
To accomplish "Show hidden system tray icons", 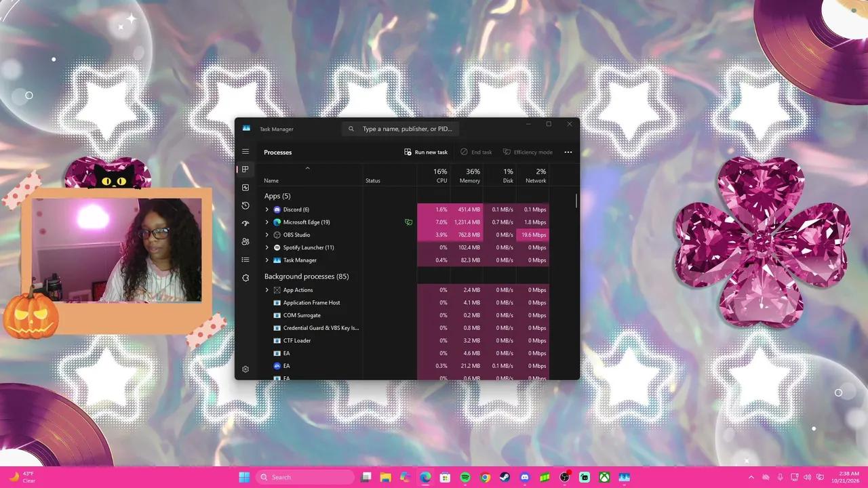I will 751,477.
